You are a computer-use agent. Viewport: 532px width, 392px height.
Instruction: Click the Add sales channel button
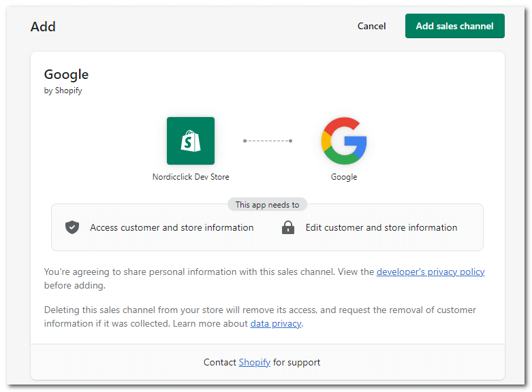454,26
